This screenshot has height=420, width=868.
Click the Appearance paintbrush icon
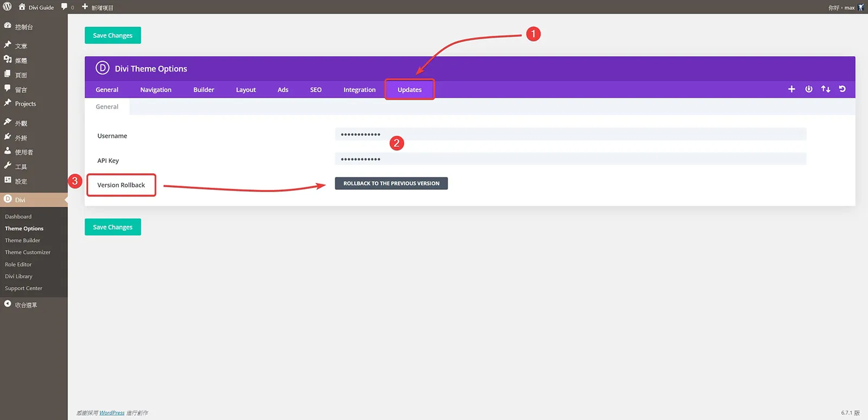[x=8, y=123]
